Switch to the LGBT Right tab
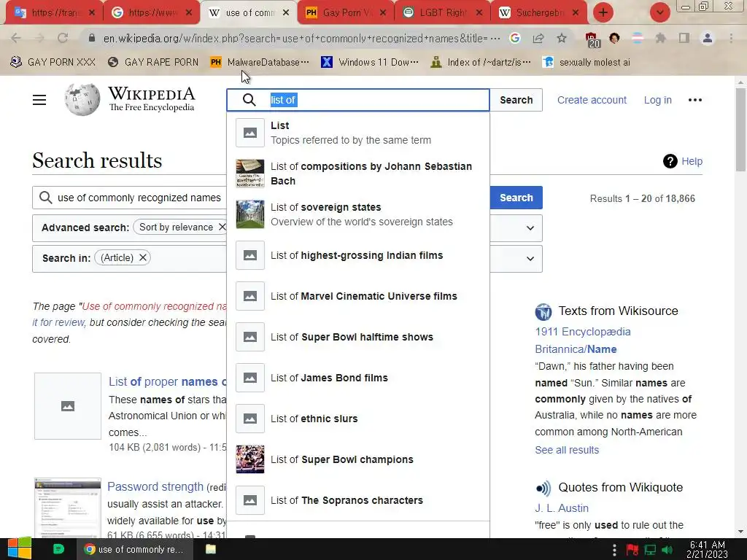Image resolution: width=747 pixels, height=560 pixels. (x=442, y=13)
